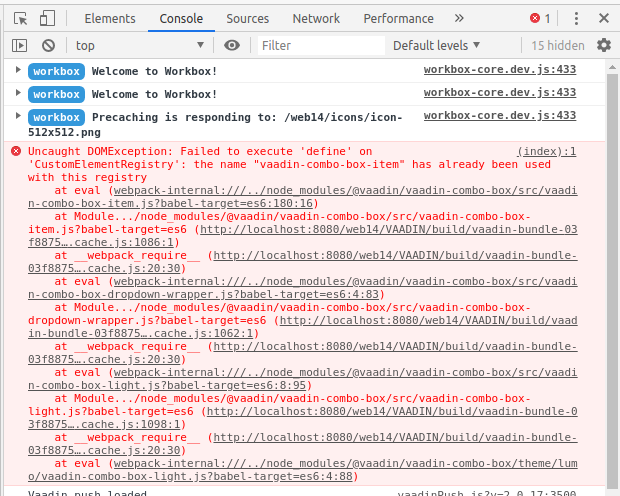Open the Default levels dropdown
This screenshot has height=496, width=620.
[x=436, y=45]
